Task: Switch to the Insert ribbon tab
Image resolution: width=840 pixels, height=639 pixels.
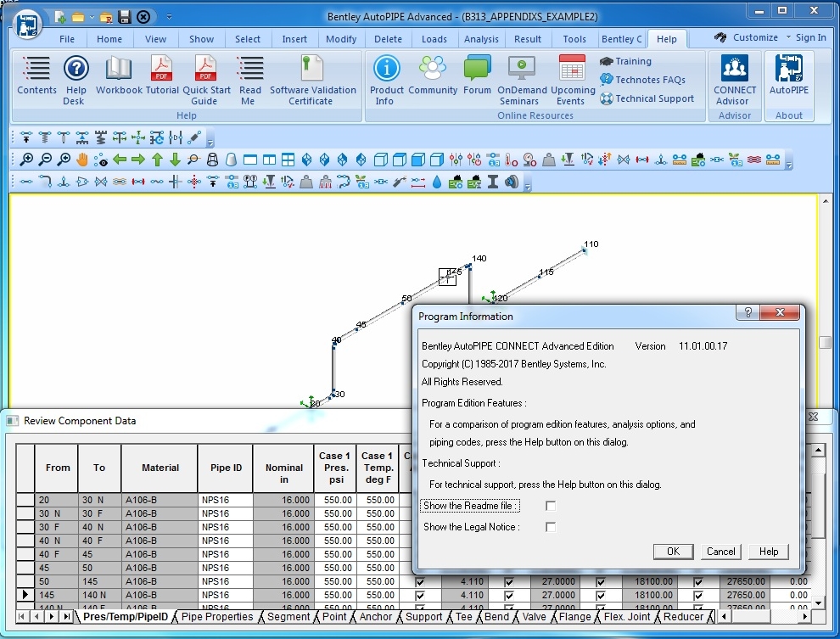Action: tap(294, 39)
